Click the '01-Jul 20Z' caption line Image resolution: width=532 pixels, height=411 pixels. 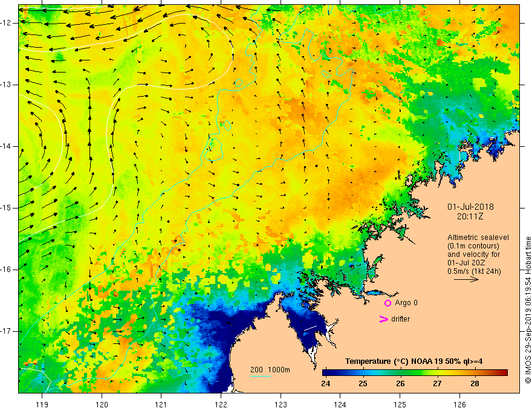[x=466, y=263]
